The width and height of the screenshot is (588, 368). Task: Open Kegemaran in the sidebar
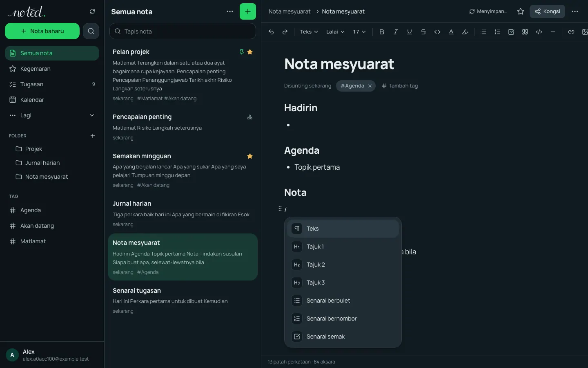(52, 69)
